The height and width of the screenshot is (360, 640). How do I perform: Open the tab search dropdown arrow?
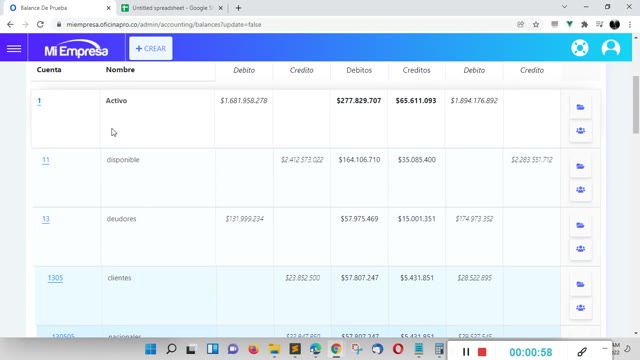564,7
